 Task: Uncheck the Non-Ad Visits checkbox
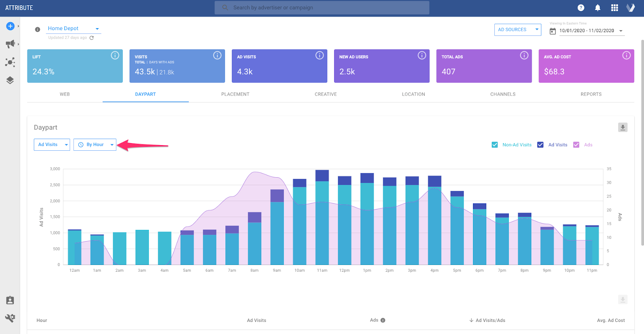[x=495, y=145]
